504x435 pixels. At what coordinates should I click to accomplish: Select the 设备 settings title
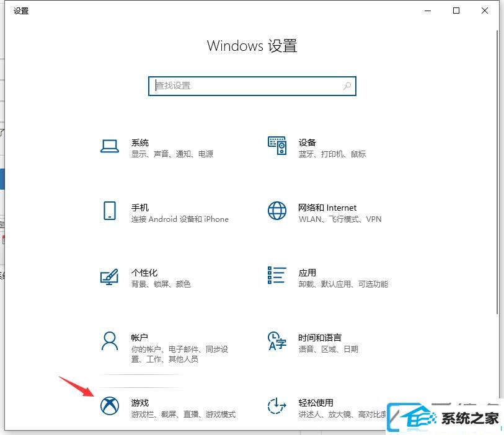click(307, 143)
